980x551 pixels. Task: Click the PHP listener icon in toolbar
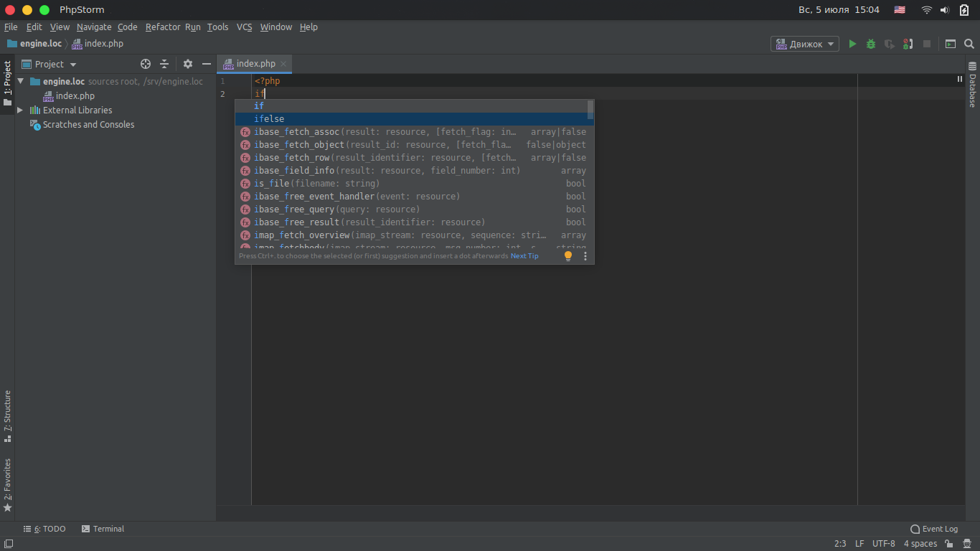908,44
